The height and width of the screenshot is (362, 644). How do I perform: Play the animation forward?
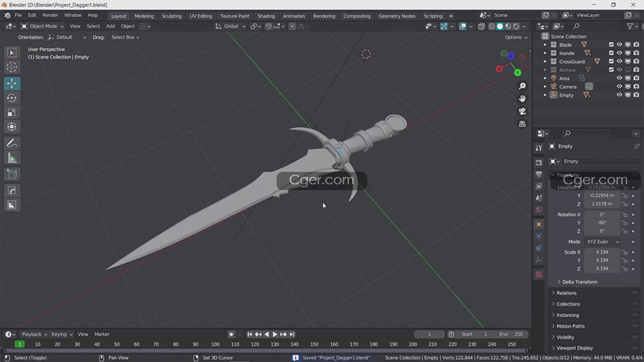pos(274,334)
